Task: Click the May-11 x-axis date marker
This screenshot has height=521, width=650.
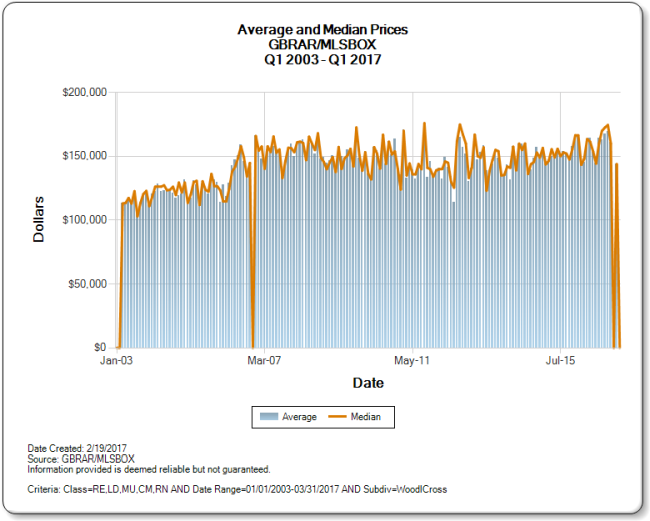Action: point(412,361)
